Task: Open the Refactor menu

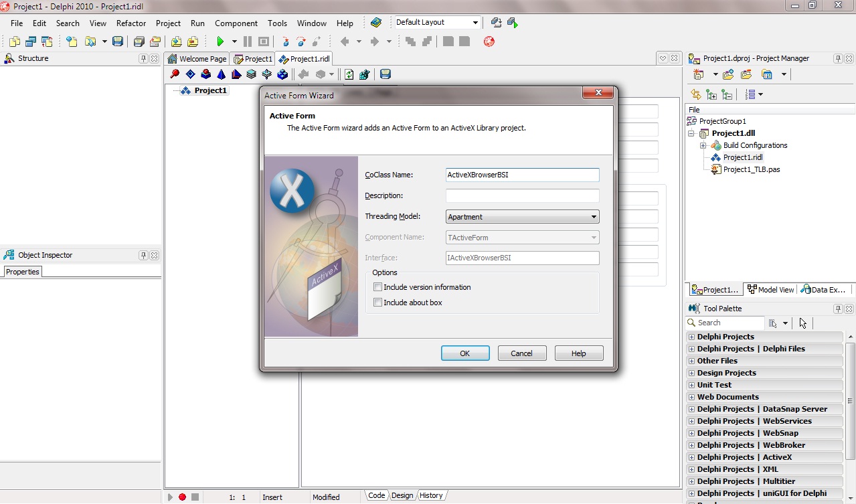Action: pos(131,23)
